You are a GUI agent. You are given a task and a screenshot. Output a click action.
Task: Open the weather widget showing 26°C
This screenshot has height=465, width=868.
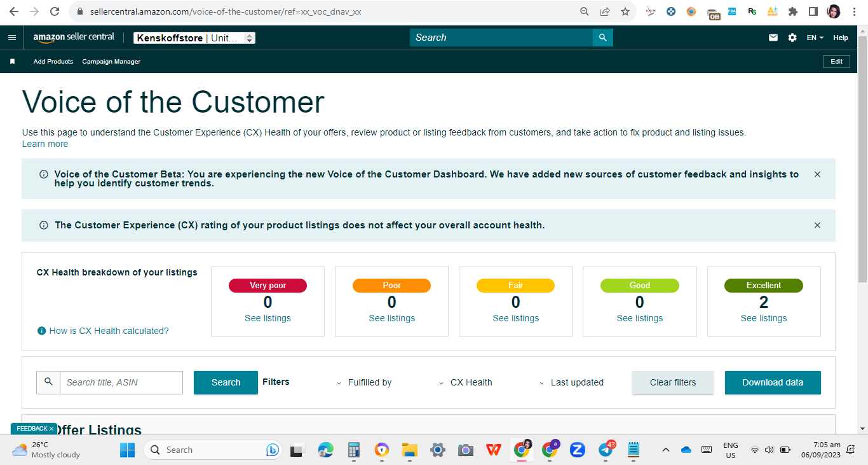click(x=46, y=450)
